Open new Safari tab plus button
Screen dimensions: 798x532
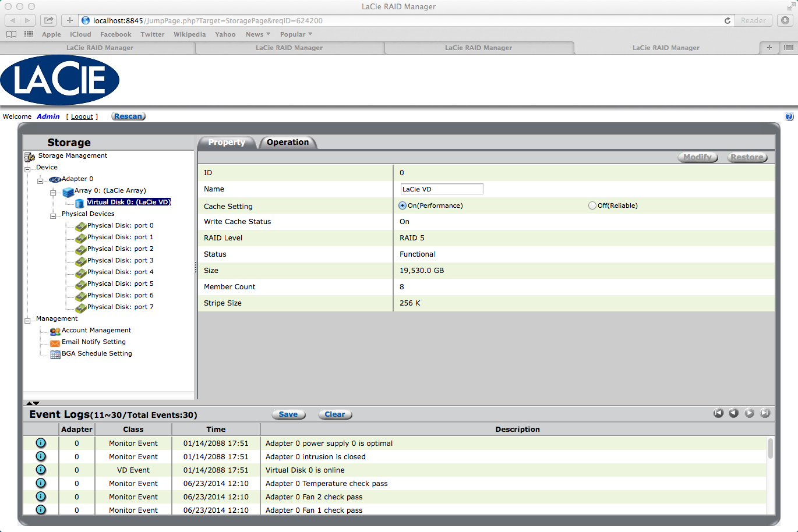coord(769,48)
